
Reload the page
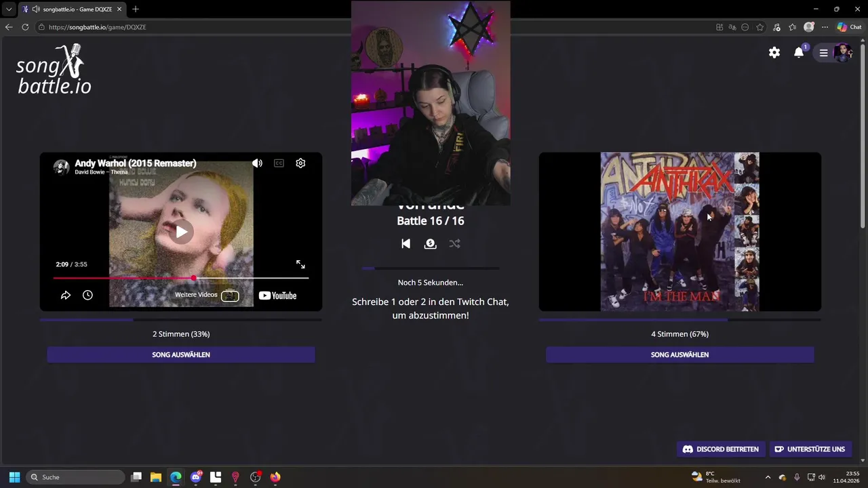(25, 27)
